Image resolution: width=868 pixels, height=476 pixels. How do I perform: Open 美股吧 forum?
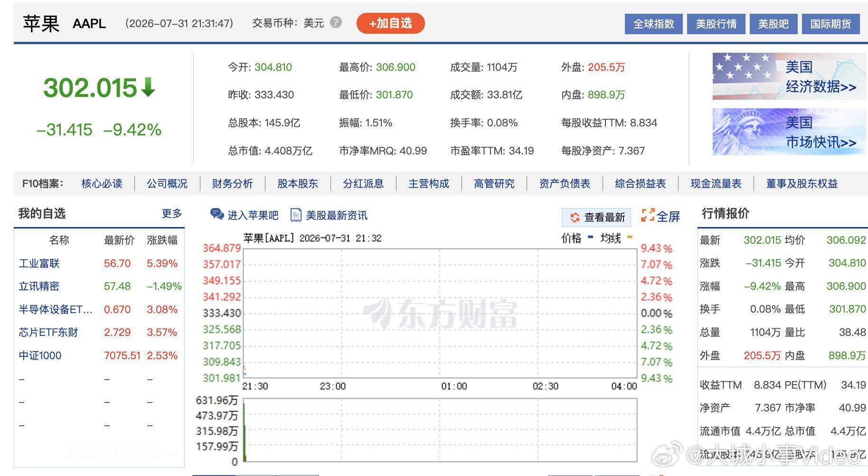[773, 24]
